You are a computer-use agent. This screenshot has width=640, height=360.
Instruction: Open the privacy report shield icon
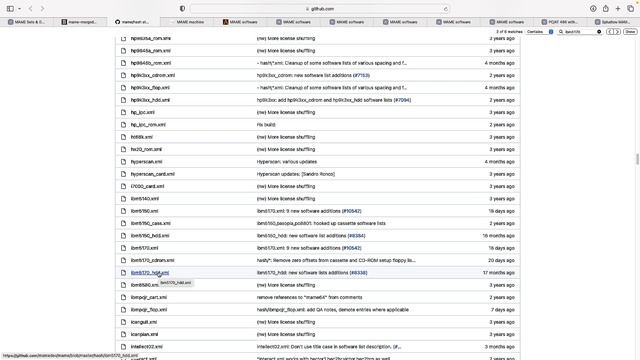[x=182, y=9]
